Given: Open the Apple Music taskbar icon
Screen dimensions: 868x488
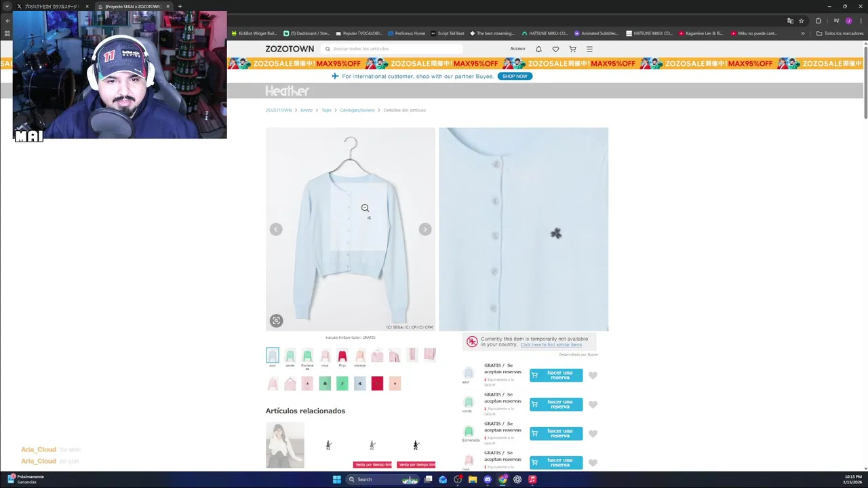Looking at the screenshot, I should 532,479.
